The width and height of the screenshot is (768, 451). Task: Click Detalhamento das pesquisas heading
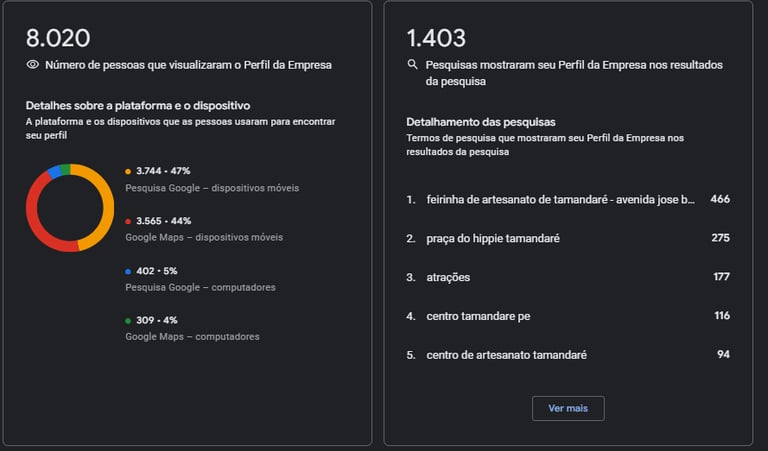pyautogui.click(x=481, y=122)
